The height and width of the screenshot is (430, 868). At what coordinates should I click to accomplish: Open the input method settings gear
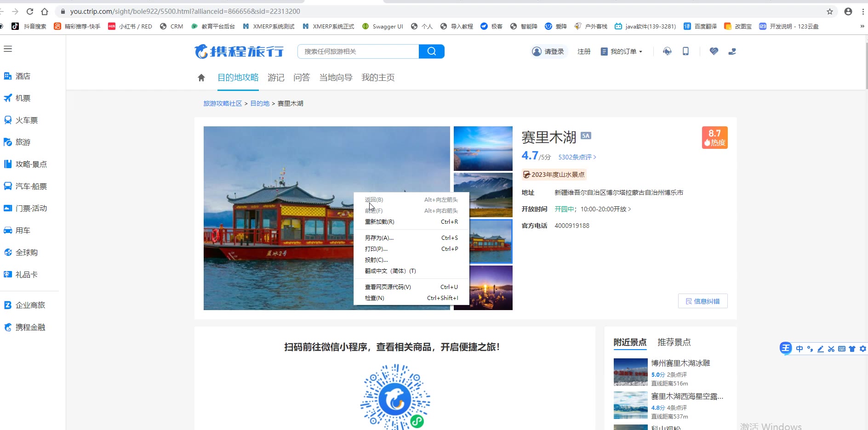[863, 349]
